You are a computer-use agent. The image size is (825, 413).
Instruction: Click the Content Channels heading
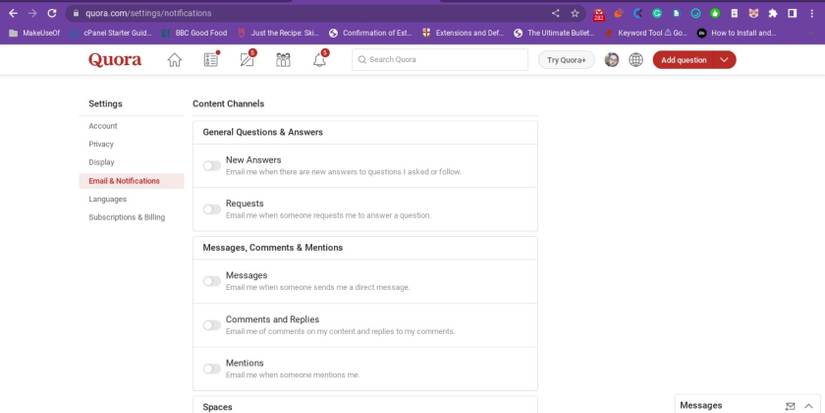pos(228,104)
